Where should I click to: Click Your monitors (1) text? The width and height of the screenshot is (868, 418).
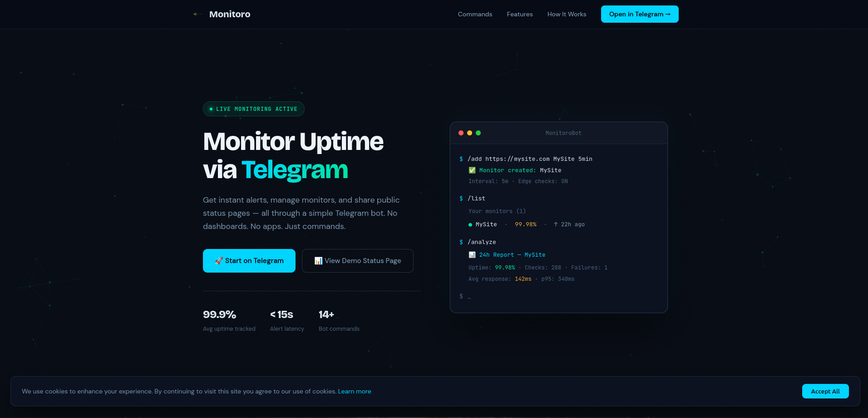tap(497, 211)
